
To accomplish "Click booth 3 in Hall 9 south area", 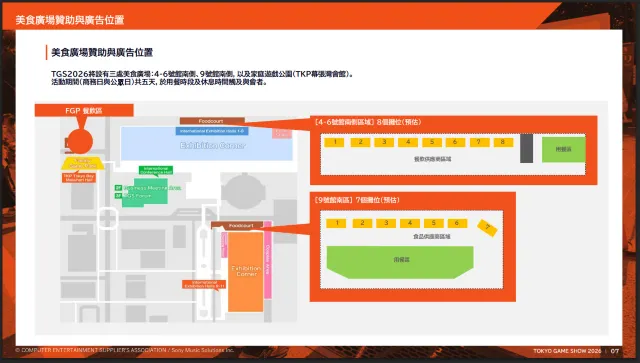I will pos(386,223).
